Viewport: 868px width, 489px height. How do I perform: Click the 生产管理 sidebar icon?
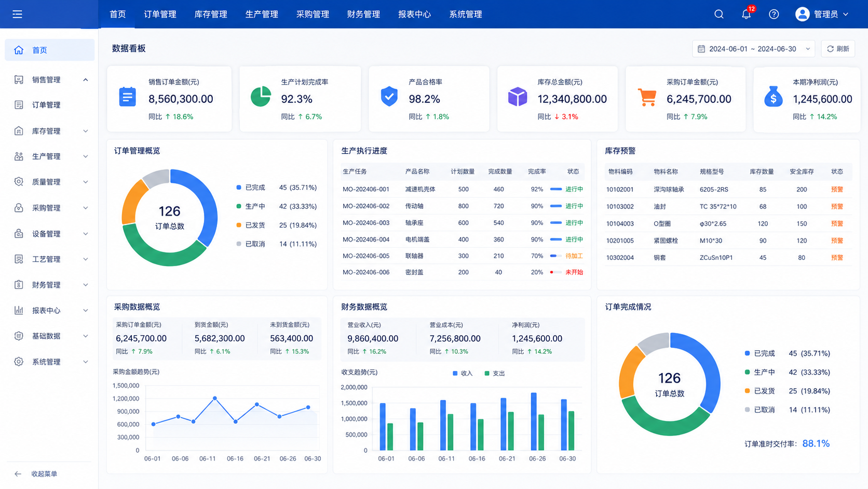[x=19, y=156]
